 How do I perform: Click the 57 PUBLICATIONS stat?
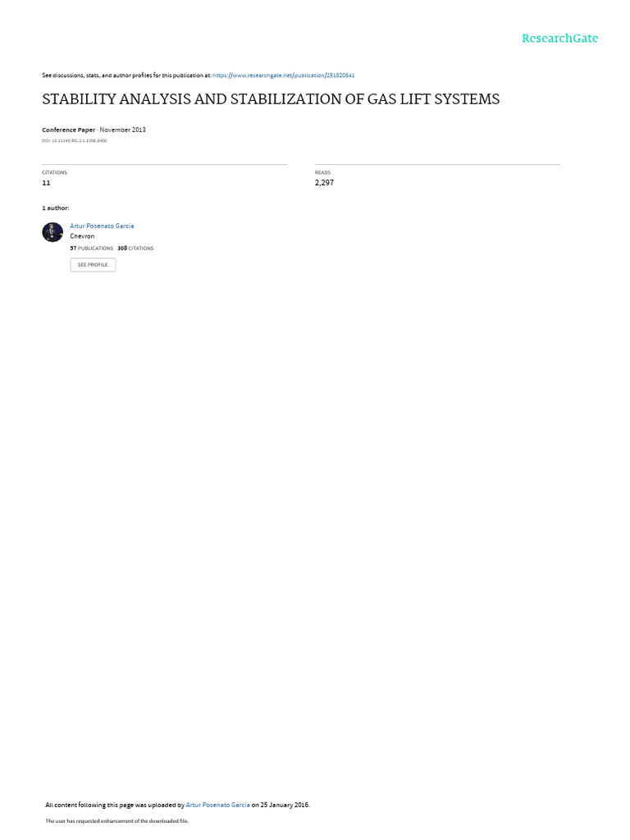(x=92, y=248)
